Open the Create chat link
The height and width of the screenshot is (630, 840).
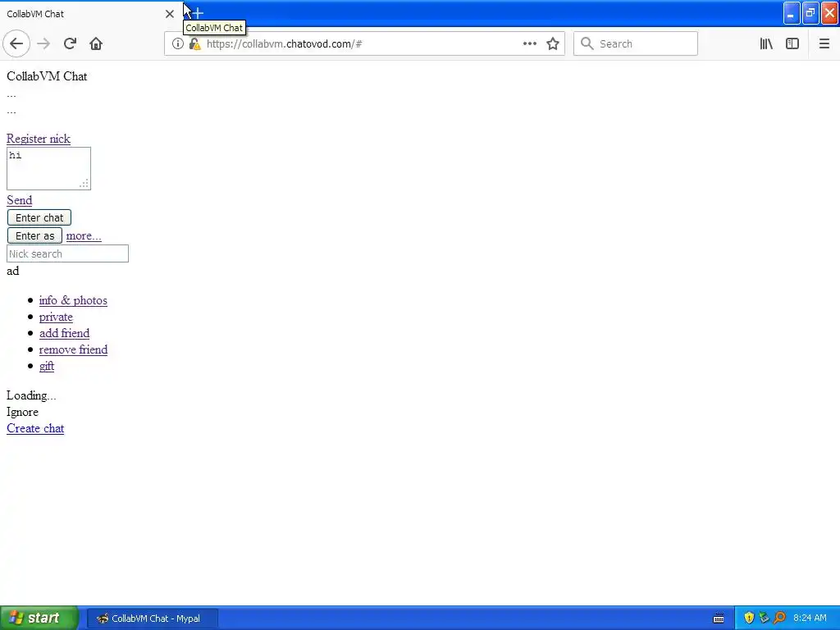[35, 428]
